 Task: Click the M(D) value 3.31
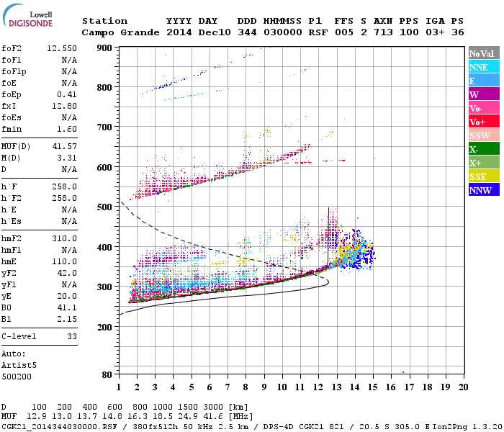click(67, 158)
